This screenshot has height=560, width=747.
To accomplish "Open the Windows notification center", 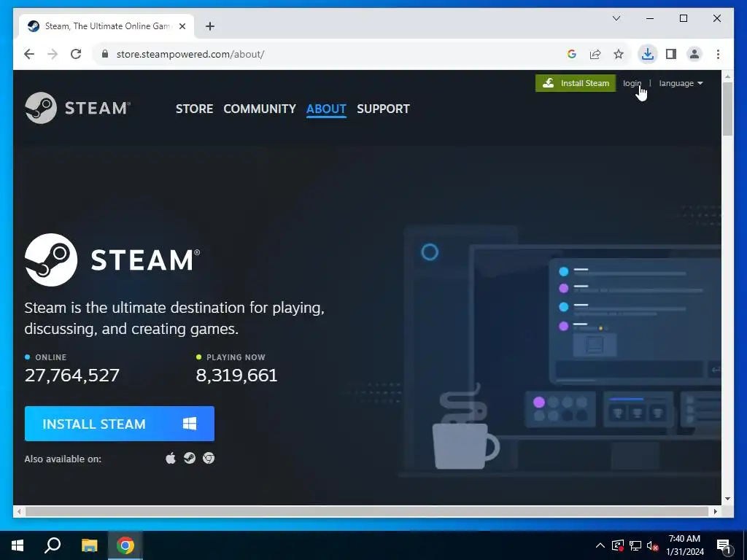I will tap(724, 546).
